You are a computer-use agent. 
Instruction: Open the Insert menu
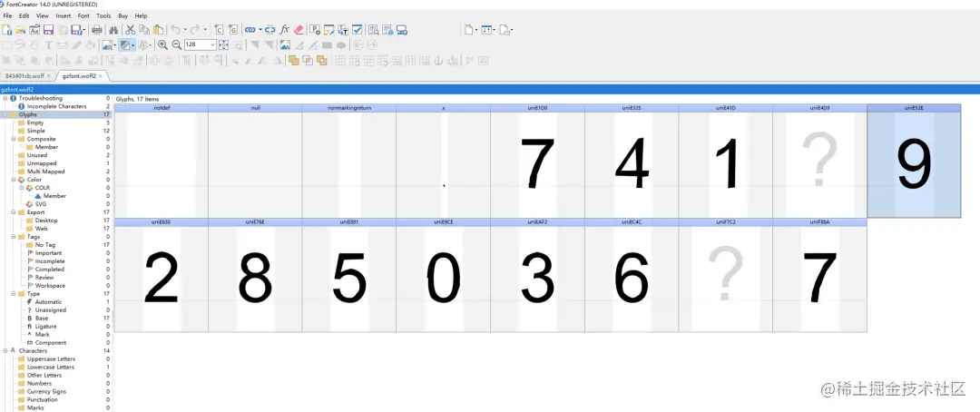(x=64, y=15)
